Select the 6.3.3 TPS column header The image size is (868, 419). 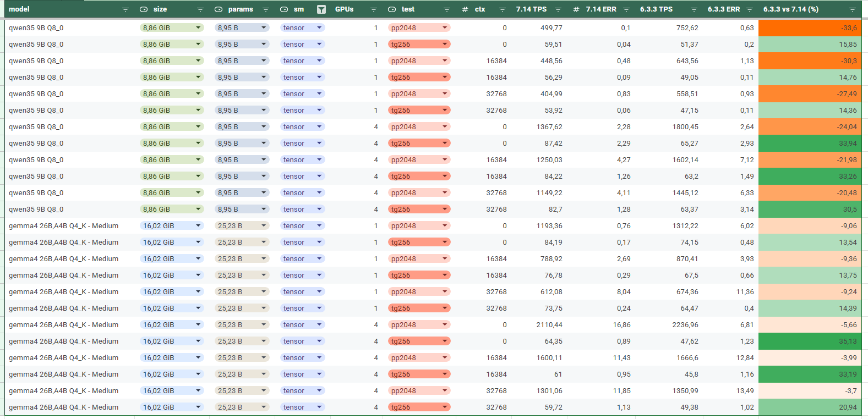coord(656,9)
